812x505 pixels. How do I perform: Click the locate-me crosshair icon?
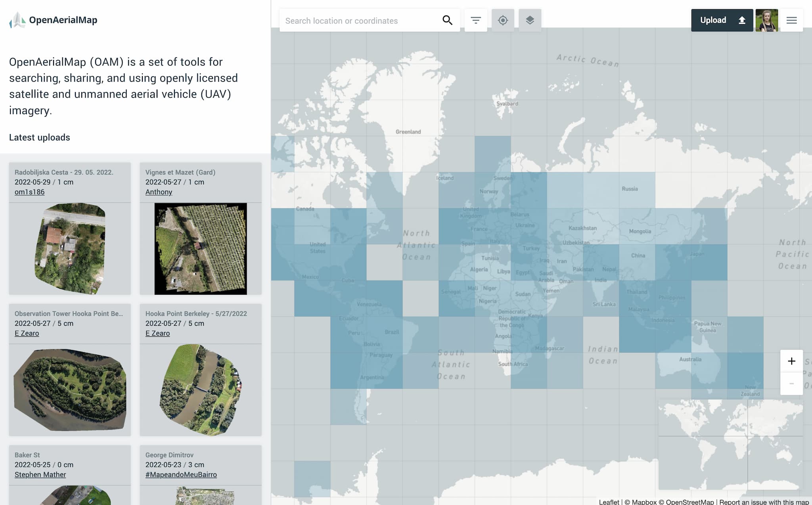pos(503,20)
